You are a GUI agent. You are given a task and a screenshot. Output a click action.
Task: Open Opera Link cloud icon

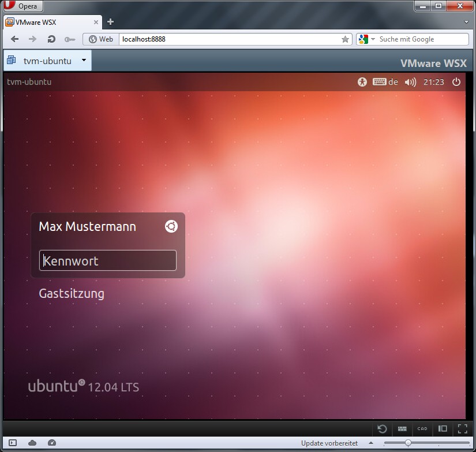[x=32, y=443]
